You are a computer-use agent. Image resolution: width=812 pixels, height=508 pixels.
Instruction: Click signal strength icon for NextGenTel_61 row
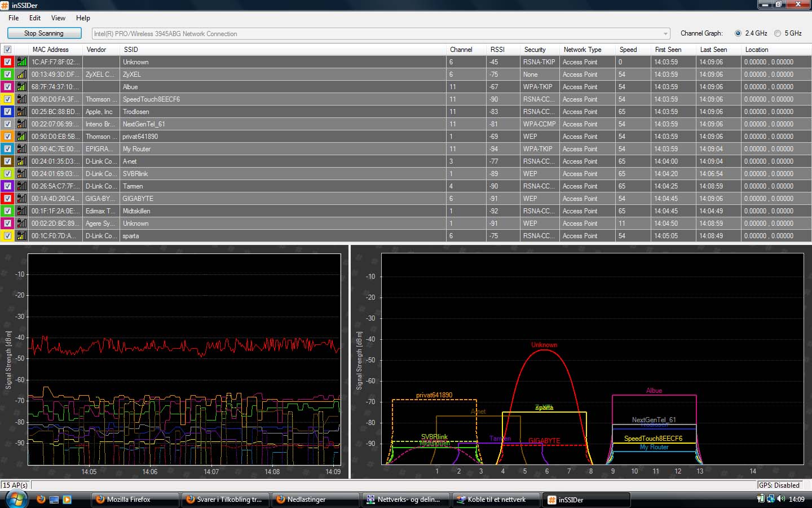coord(21,124)
